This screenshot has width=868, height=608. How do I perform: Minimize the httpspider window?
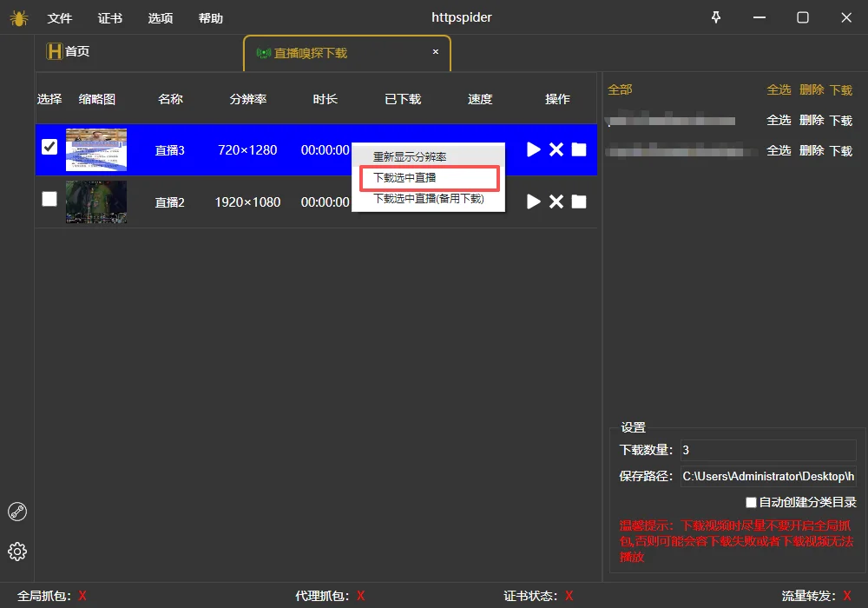(x=759, y=17)
